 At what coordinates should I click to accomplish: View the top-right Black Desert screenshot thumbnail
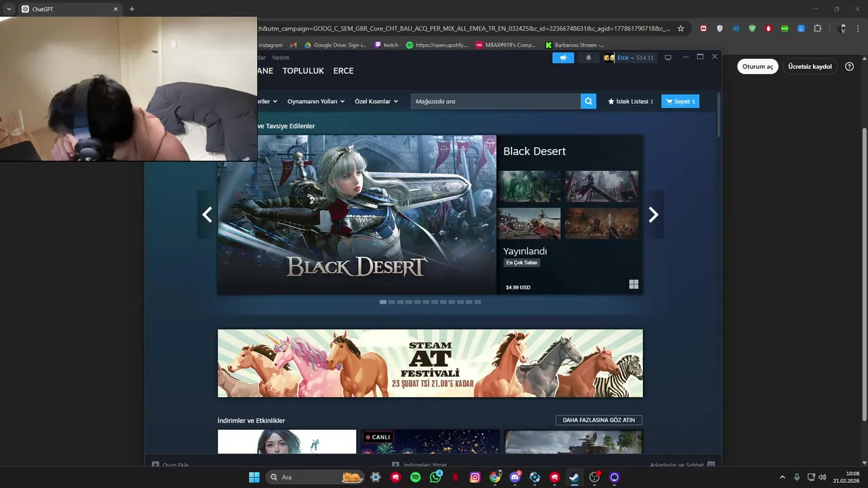click(601, 186)
